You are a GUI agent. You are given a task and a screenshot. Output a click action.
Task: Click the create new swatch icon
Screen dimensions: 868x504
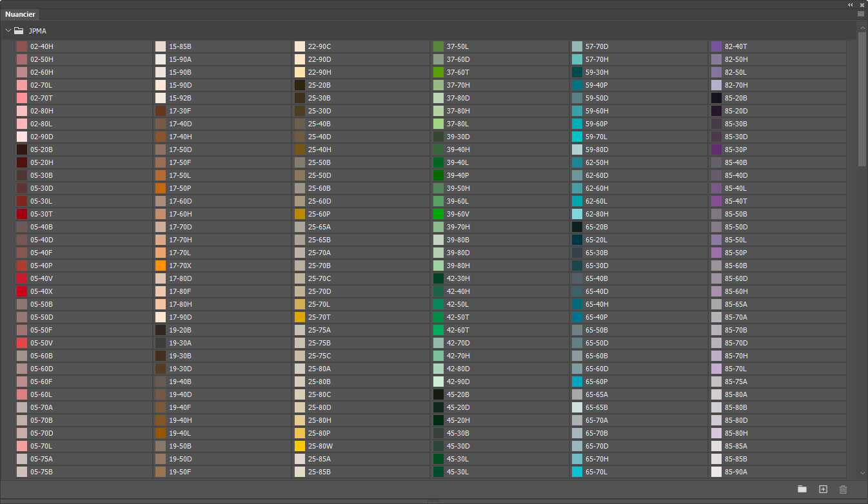coord(823,489)
